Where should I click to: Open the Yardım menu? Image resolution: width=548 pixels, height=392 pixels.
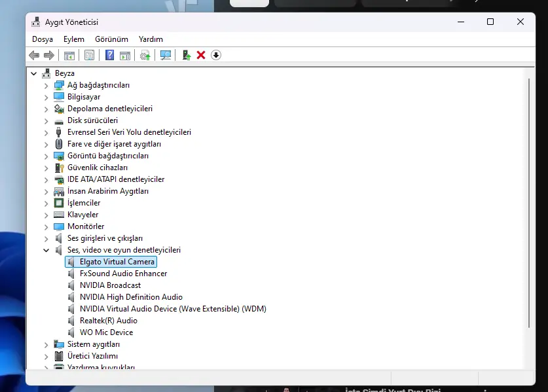click(x=151, y=39)
